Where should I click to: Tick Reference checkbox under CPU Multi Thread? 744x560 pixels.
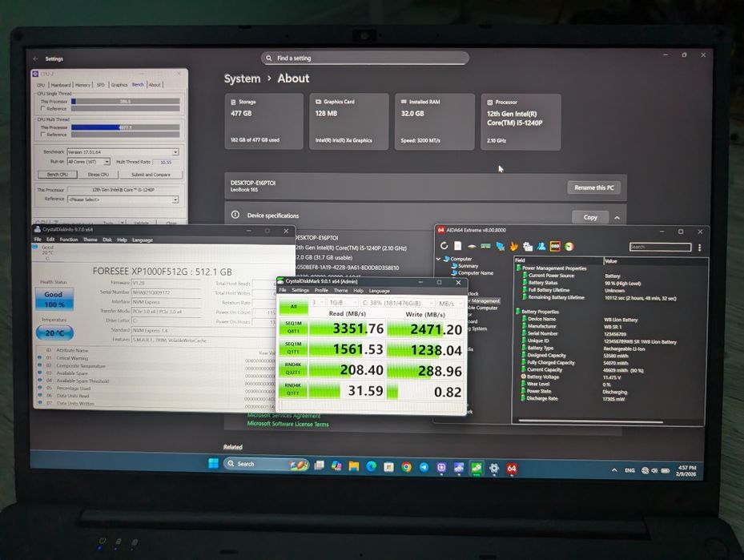tap(42, 135)
